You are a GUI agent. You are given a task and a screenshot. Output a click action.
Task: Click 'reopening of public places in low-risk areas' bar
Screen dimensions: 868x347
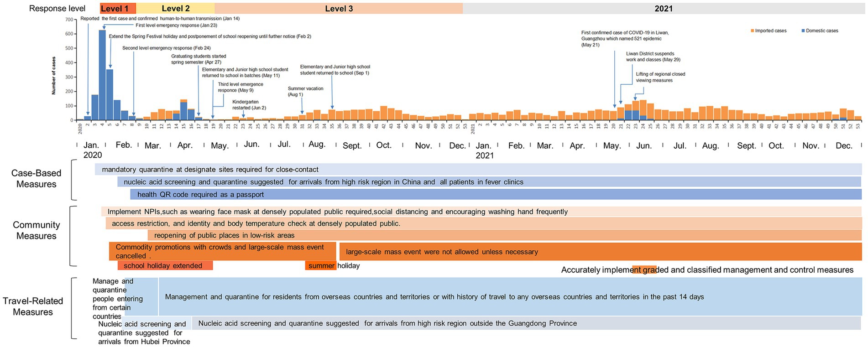click(x=505, y=235)
